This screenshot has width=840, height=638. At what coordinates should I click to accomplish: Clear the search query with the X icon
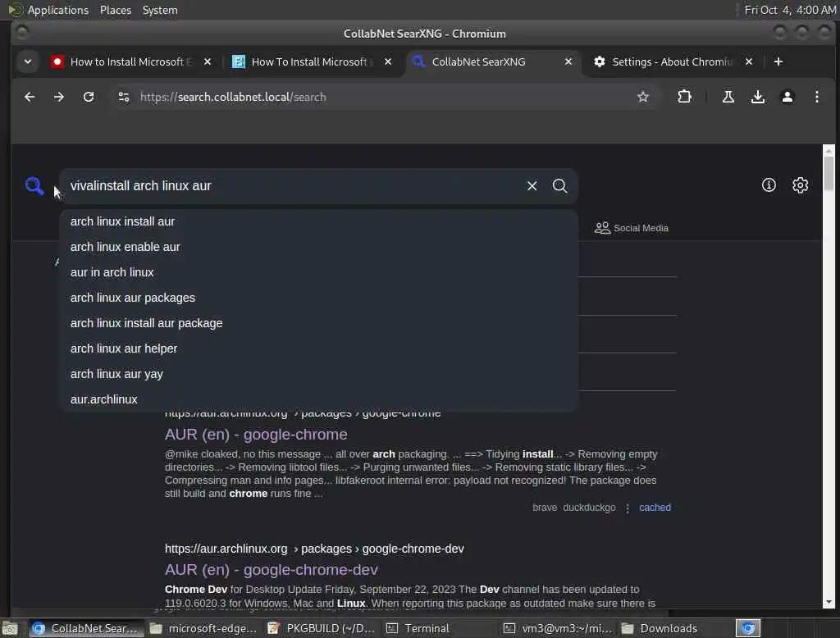point(532,186)
